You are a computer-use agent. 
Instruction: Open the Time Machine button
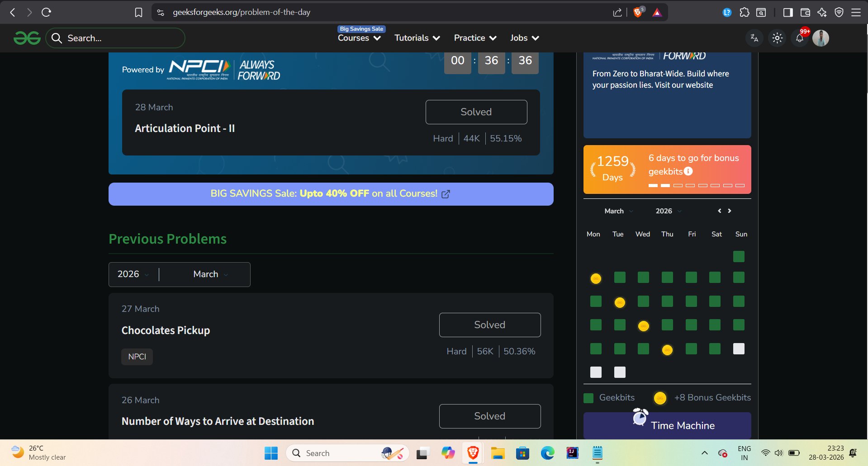pyautogui.click(x=667, y=425)
